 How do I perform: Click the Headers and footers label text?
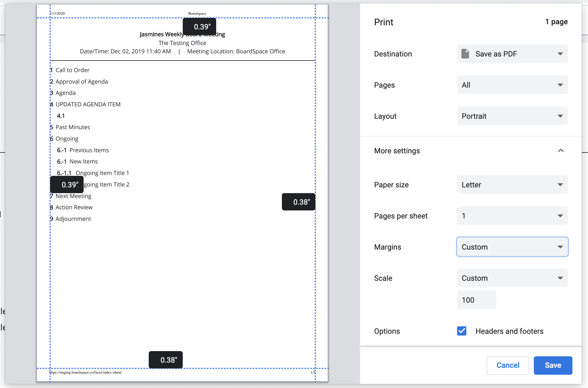pos(509,331)
